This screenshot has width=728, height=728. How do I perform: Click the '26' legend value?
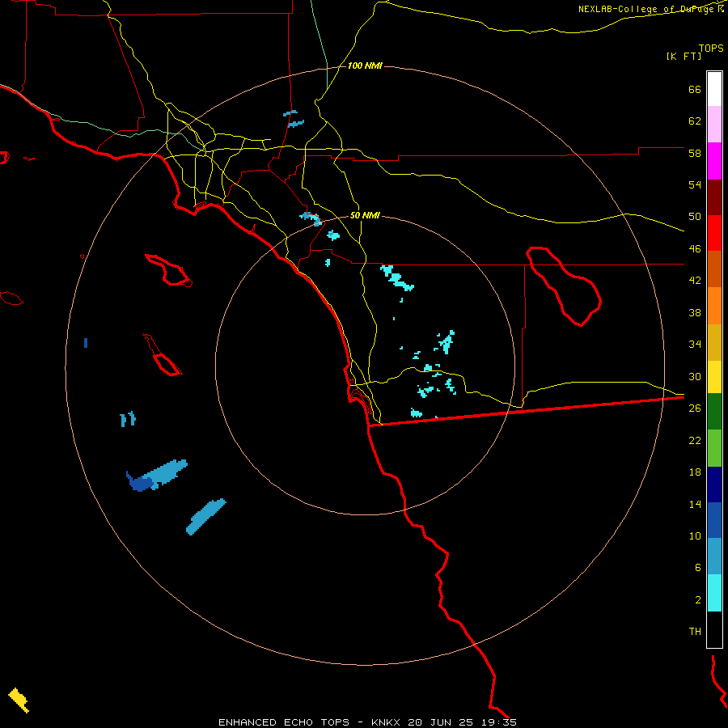(695, 408)
